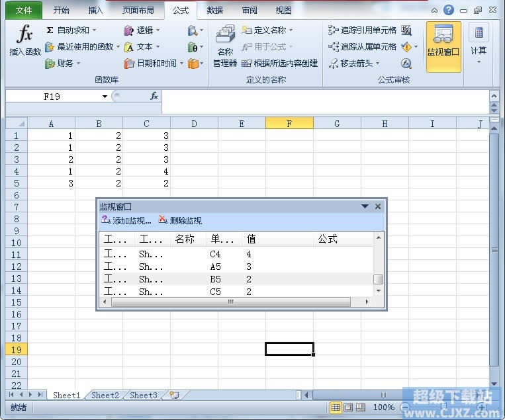505x420 pixels.
Task: Click Trace Precedents (追踪引用单元格)
Action: pos(362,30)
